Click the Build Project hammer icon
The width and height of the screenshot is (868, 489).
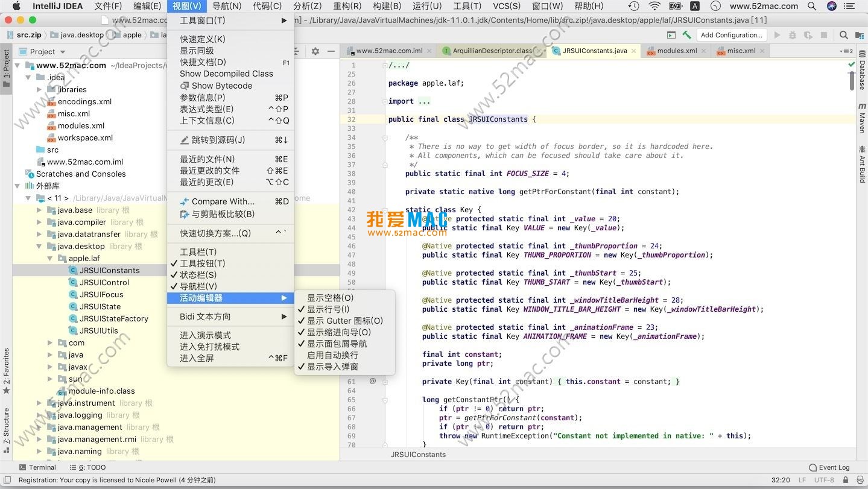[x=686, y=35]
